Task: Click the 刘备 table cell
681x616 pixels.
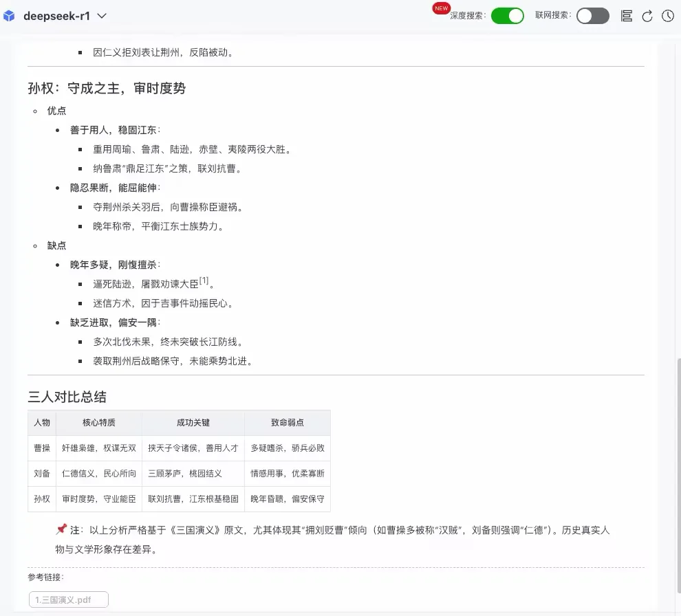Action: (42, 473)
